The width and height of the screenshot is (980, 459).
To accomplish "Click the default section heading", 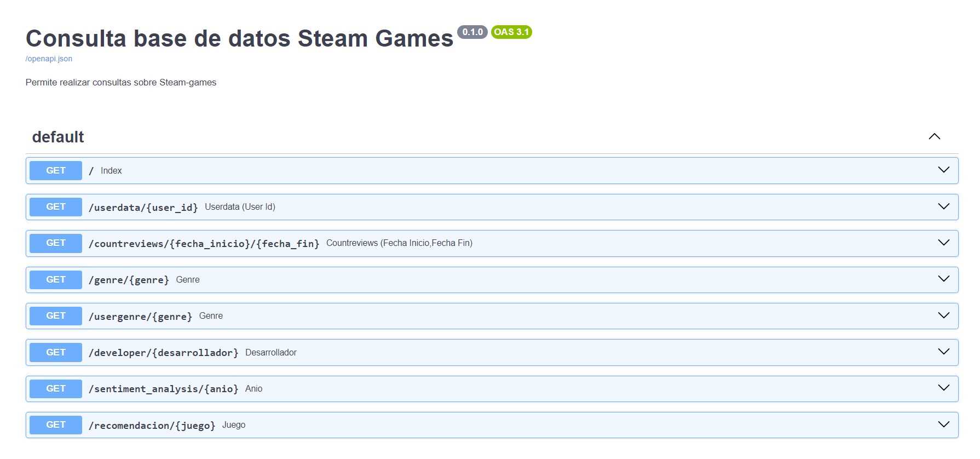I will pyautogui.click(x=58, y=137).
